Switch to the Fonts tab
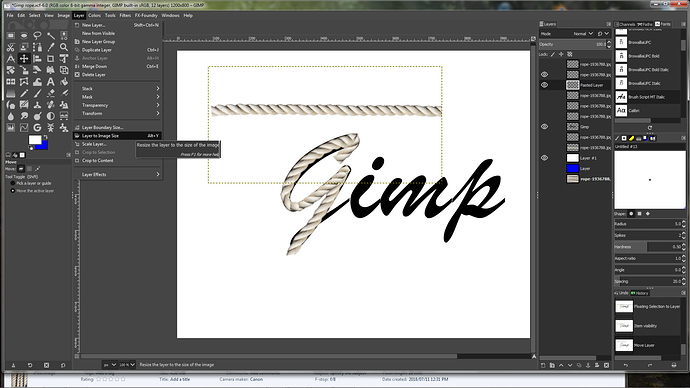Image resolution: width=690 pixels, height=388 pixels. point(663,24)
